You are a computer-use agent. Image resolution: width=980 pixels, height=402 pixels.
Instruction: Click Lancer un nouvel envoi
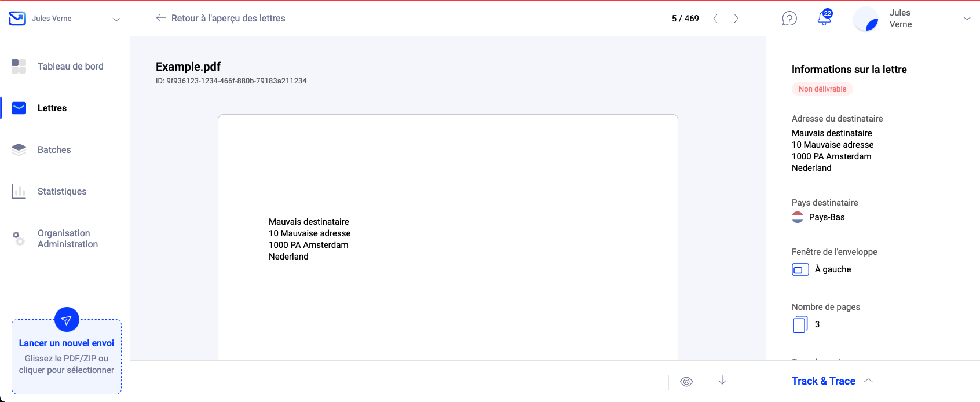[67, 343]
